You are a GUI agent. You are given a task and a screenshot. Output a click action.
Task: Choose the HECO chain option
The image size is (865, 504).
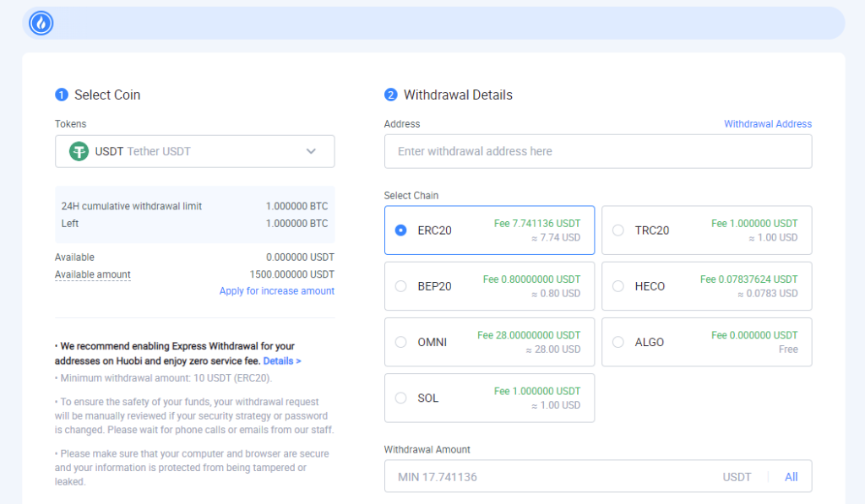click(x=707, y=286)
